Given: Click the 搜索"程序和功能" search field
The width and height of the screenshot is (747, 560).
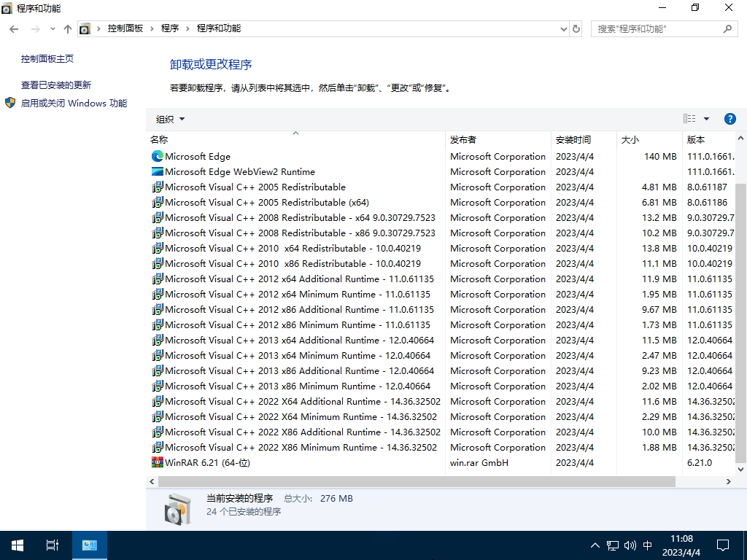Looking at the screenshot, I should 657,29.
